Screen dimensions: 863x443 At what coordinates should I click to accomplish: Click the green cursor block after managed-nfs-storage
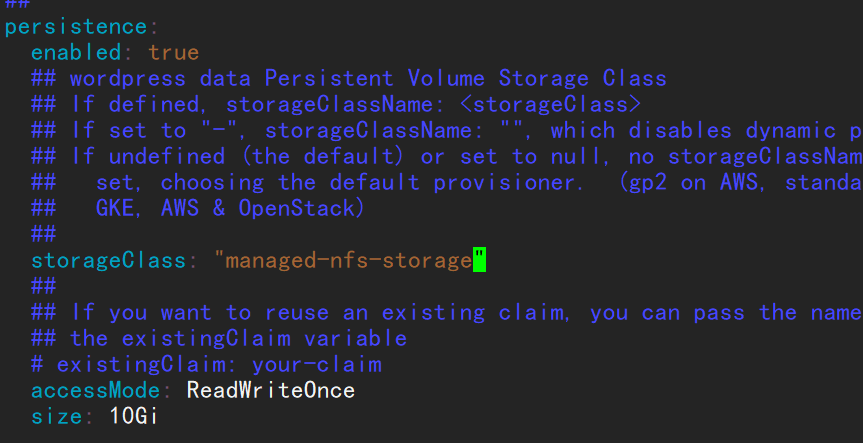479,261
